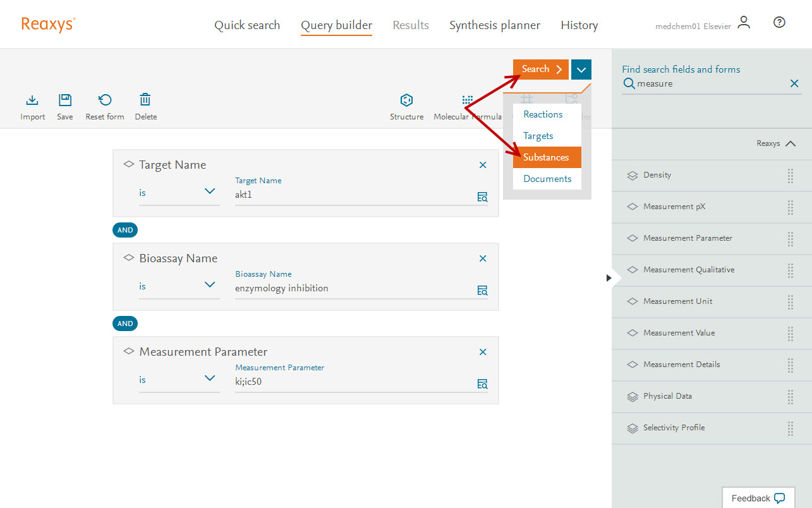The height and width of the screenshot is (508, 812).
Task: Click the orange Search button
Action: pos(541,70)
